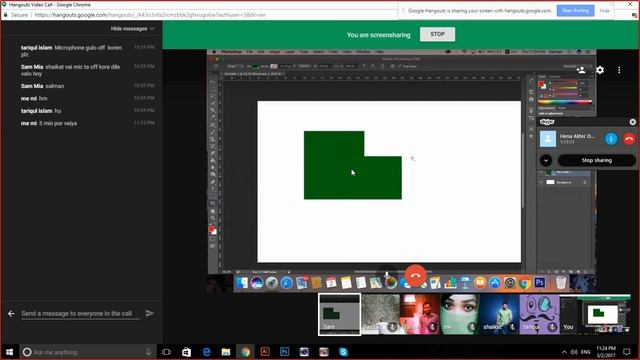The image size is (640, 360).
Task: Select the 'me' participant thumbnail with green mask
Action: coord(460,314)
